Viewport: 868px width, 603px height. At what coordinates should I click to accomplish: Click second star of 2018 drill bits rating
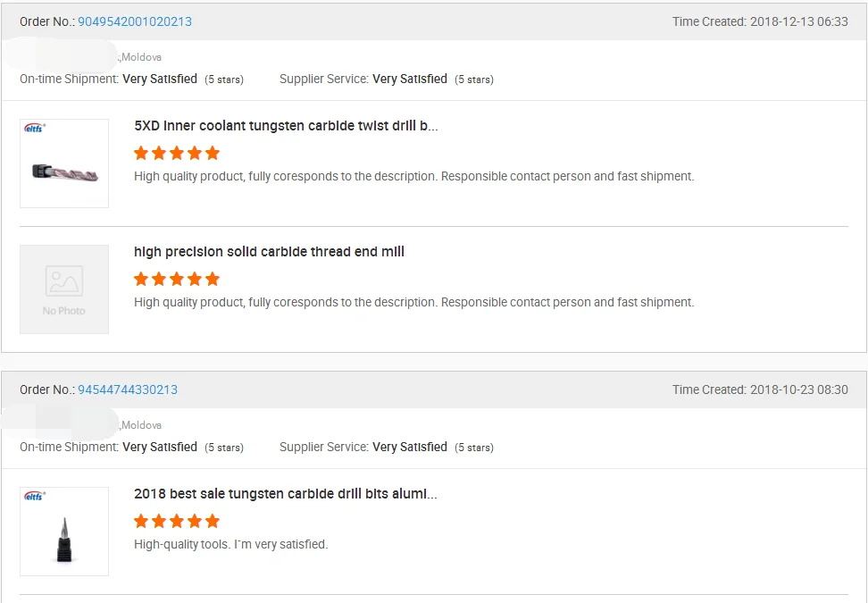[x=159, y=521]
